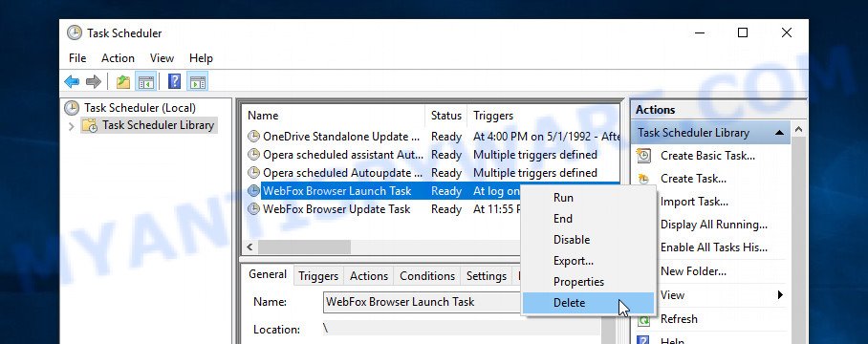Collapse the Task Scheduler Library actions section
This screenshot has height=344, width=868.
[x=779, y=133]
